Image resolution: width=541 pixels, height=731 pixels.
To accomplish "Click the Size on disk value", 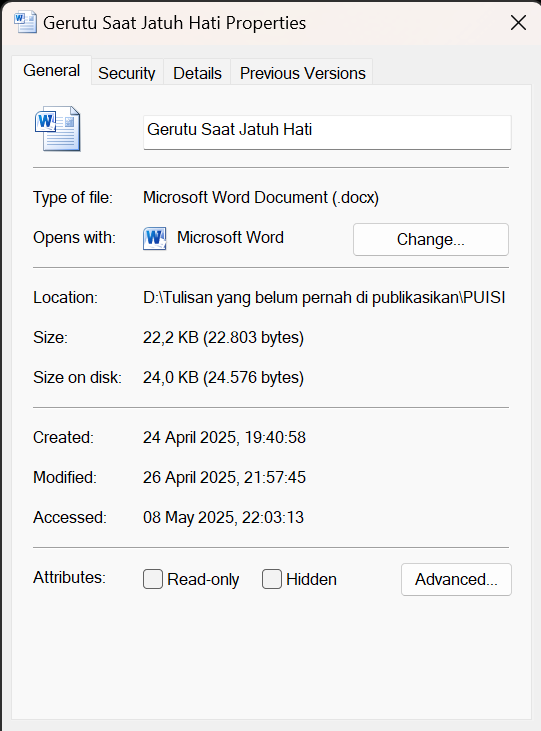I will 223,377.
